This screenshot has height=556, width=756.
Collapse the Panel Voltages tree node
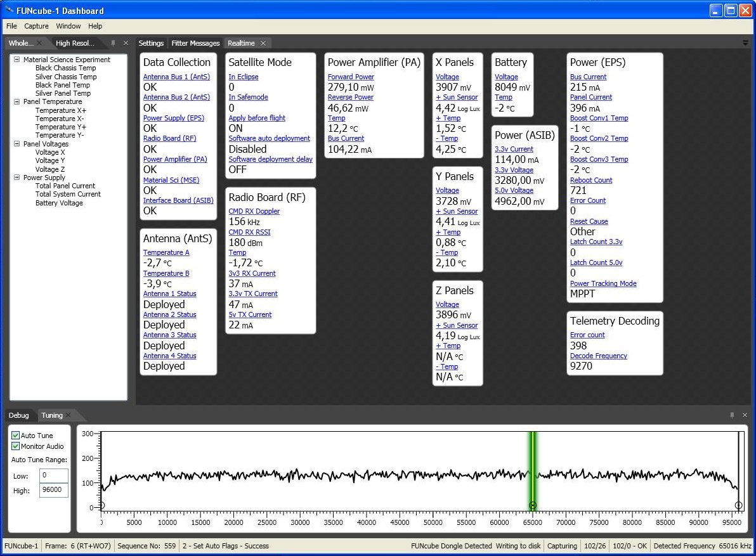[17, 143]
